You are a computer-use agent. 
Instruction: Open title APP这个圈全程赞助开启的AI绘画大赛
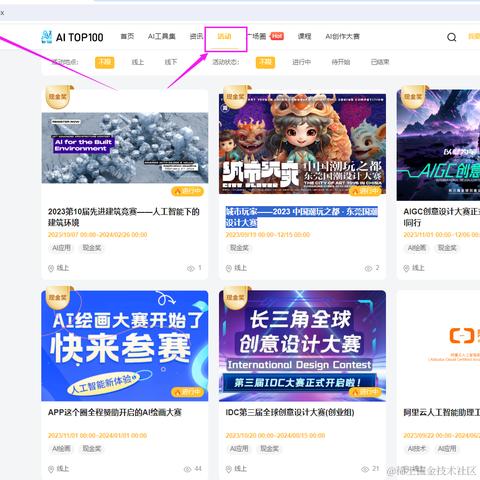pos(115,412)
